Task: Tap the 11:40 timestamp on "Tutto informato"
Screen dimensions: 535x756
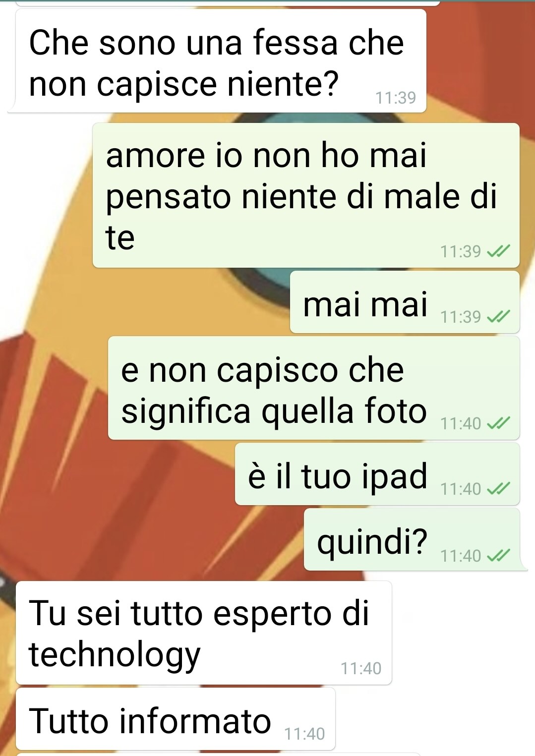Action: click(x=304, y=734)
